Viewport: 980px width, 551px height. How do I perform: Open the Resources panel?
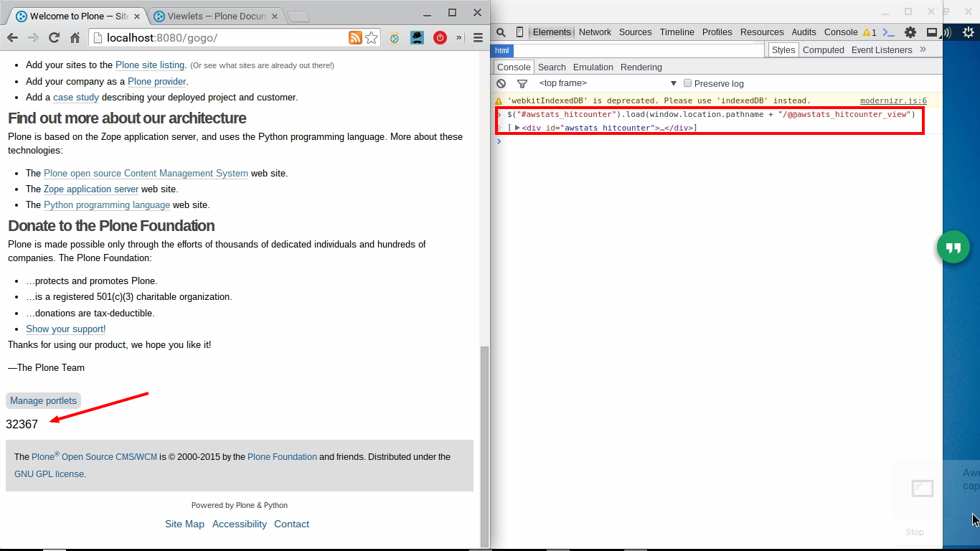point(762,32)
